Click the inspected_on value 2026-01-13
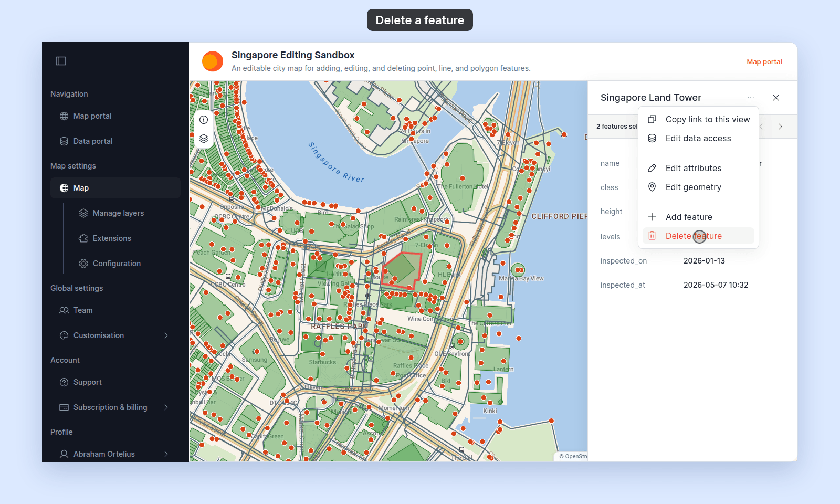 point(704,261)
